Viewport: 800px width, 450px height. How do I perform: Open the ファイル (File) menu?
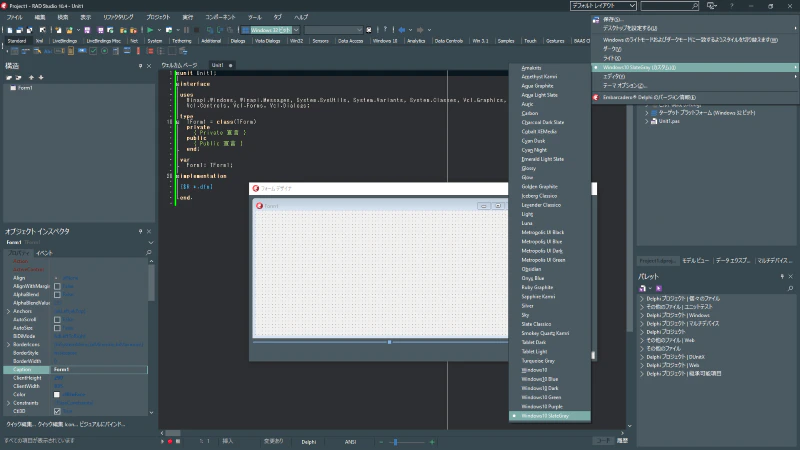tap(14, 17)
